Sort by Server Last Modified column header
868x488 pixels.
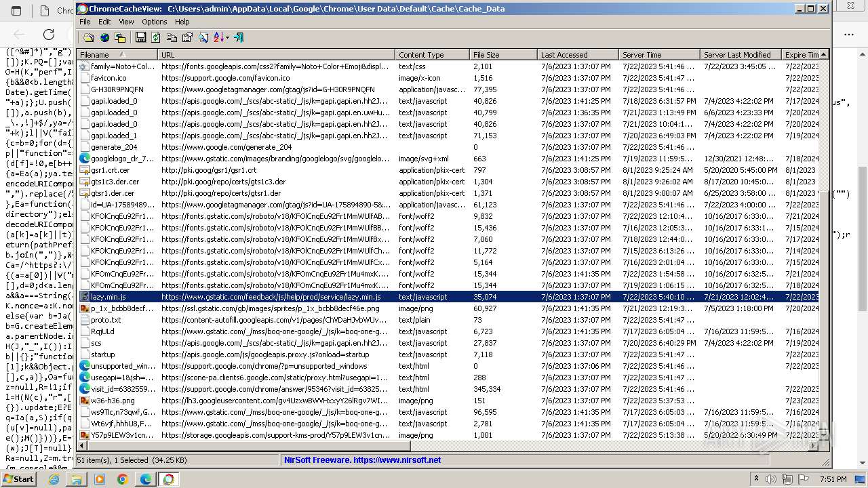coord(741,55)
